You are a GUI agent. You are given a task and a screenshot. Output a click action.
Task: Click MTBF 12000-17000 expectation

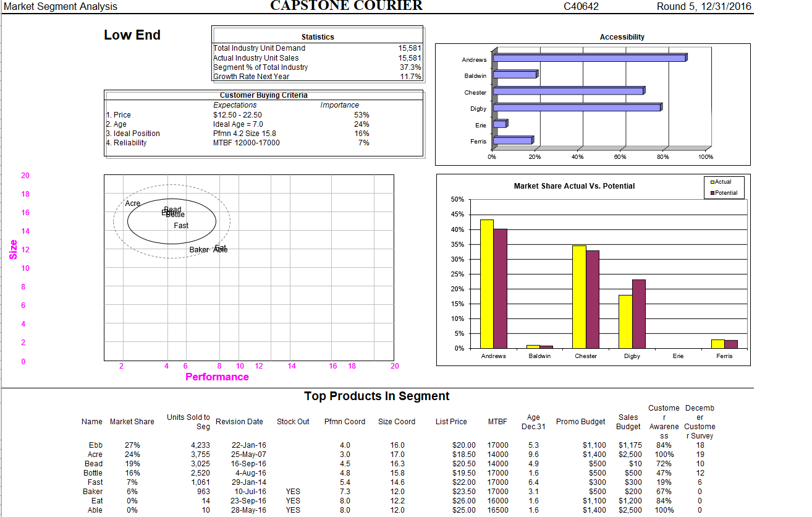click(x=247, y=143)
